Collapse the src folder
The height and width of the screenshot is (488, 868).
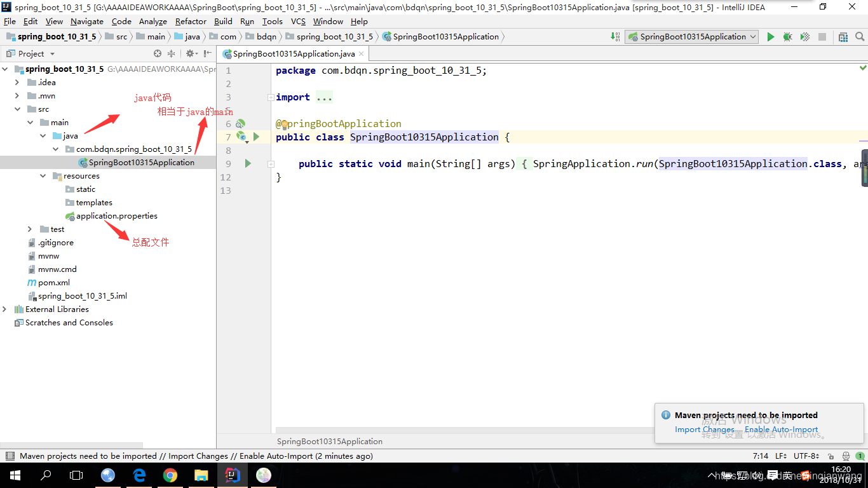[17, 109]
